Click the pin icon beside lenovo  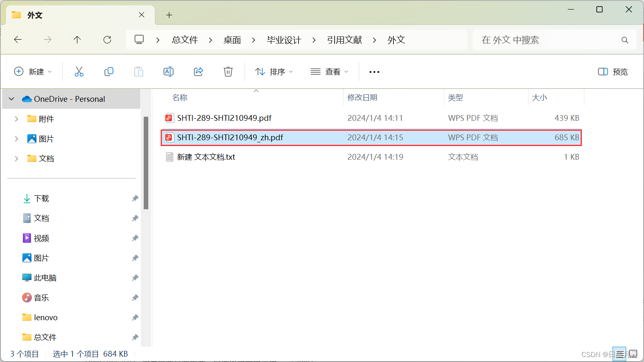(135, 318)
